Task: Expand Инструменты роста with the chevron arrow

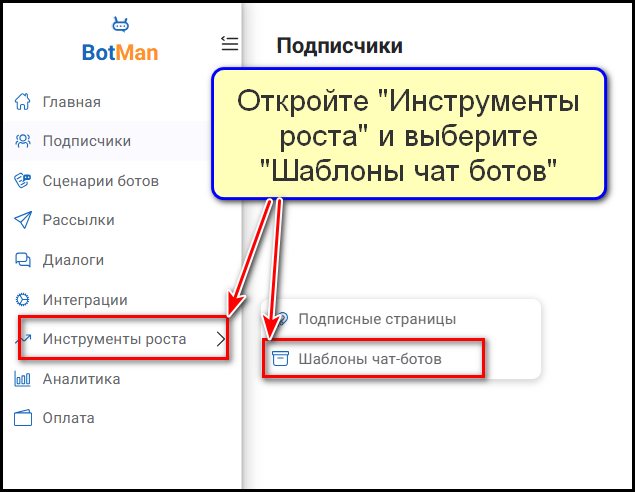Action: coord(220,339)
